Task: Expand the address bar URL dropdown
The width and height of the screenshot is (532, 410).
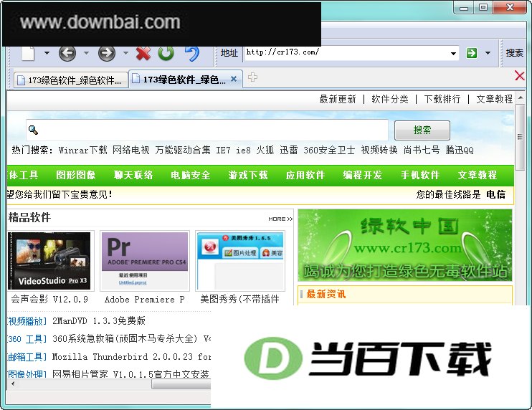Action: coord(453,53)
